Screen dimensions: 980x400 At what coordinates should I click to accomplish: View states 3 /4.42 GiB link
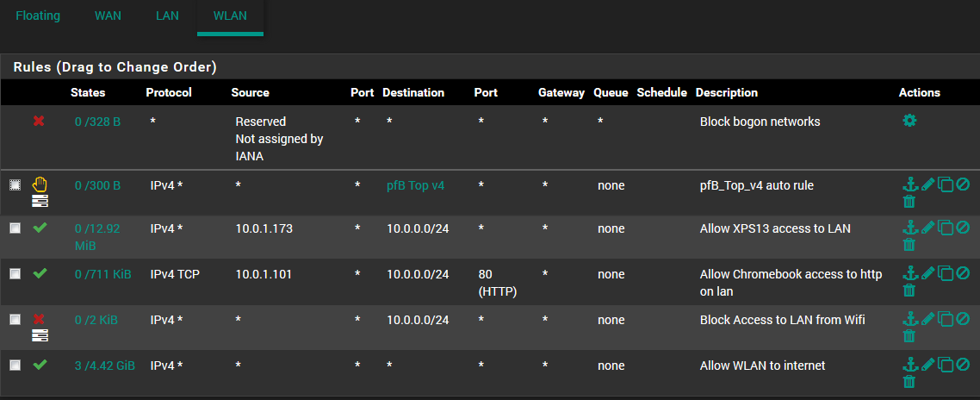[x=105, y=365]
